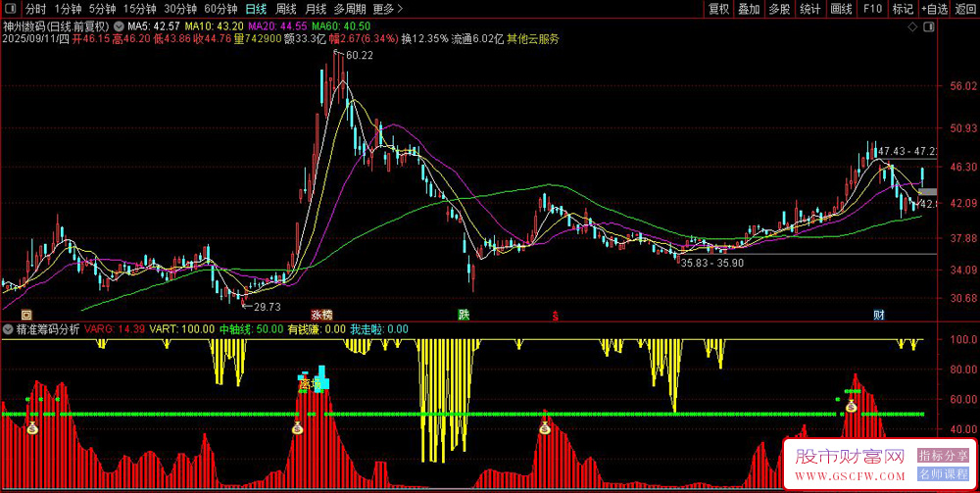The width and height of the screenshot is (980, 493).
Task: Click the MA60: 40.50 indicator label
Action: click(341, 26)
